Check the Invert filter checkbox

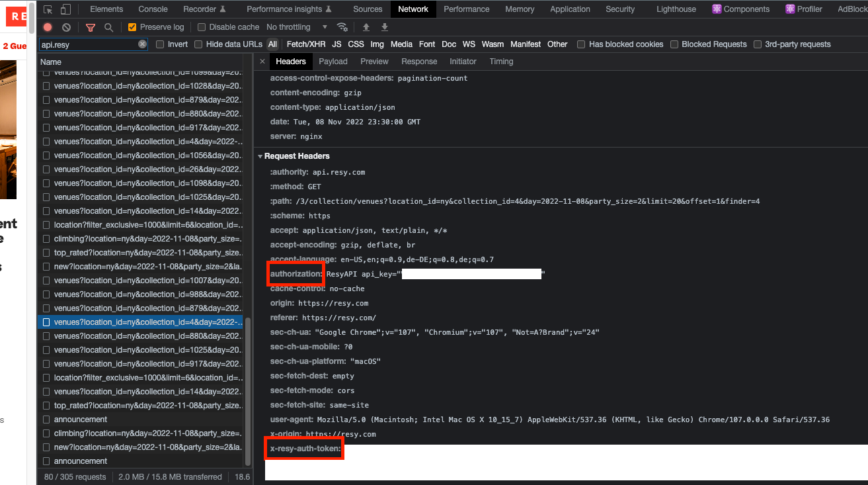point(160,44)
